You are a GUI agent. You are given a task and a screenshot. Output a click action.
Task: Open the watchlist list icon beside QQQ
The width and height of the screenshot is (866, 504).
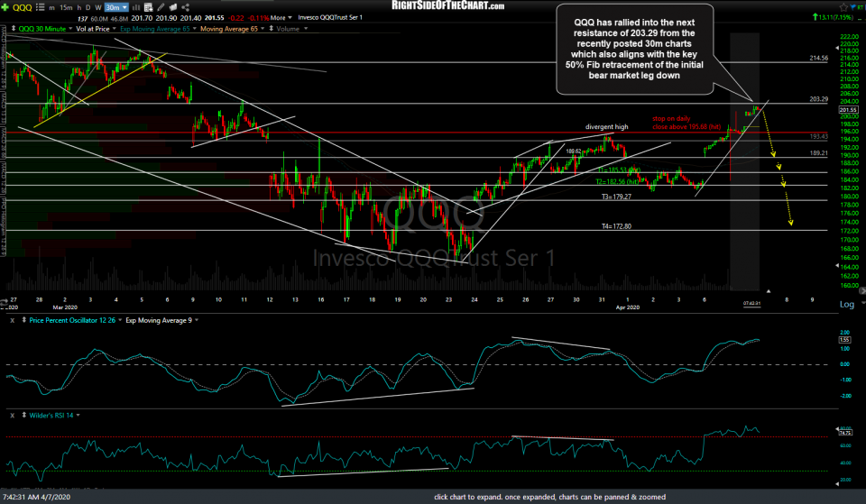[x=40, y=7]
